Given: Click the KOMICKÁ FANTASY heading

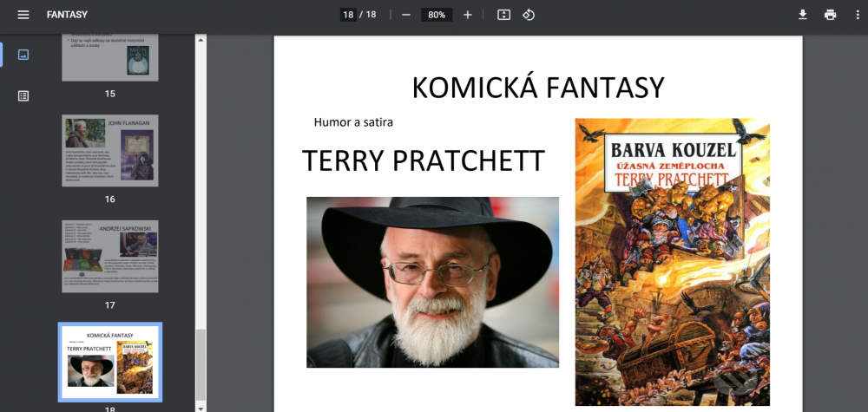Looking at the screenshot, I should click(538, 88).
